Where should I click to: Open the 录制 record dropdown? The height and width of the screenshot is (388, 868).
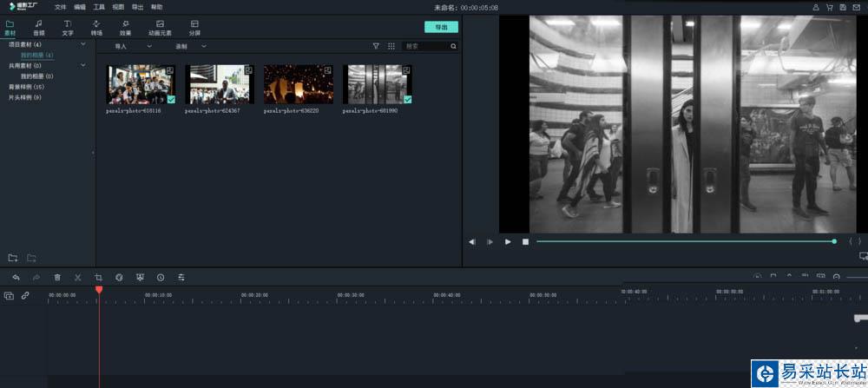click(191, 47)
